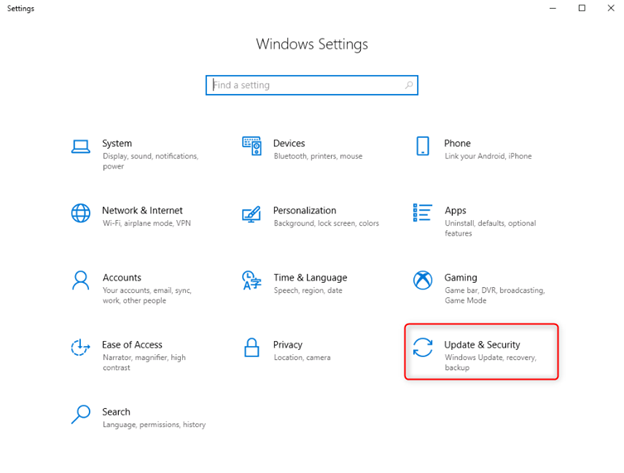Open Network & Internet label

click(x=142, y=210)
